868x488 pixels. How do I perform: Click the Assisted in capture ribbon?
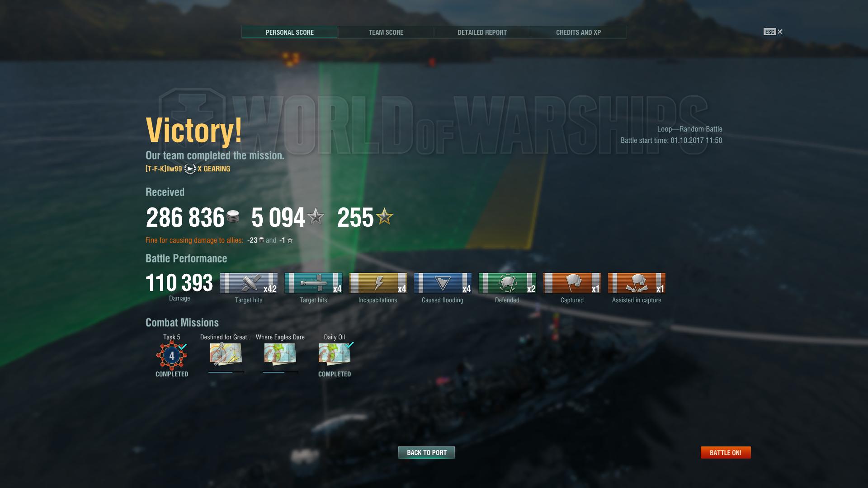(637, 283)
